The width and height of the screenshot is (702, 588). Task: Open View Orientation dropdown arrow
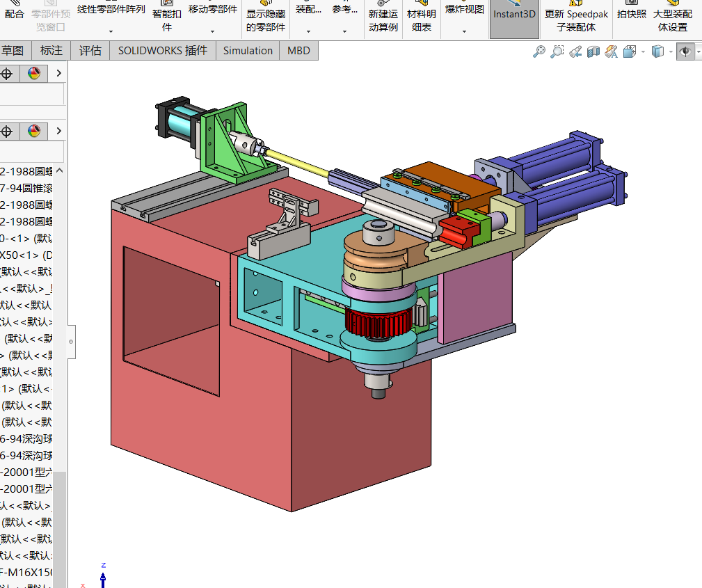[643, 52]
